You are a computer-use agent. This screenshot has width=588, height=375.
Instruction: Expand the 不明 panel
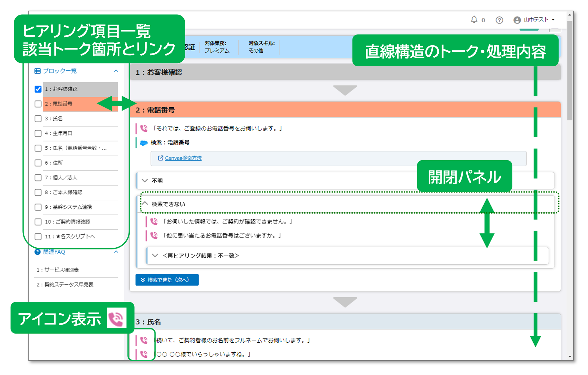145,181
